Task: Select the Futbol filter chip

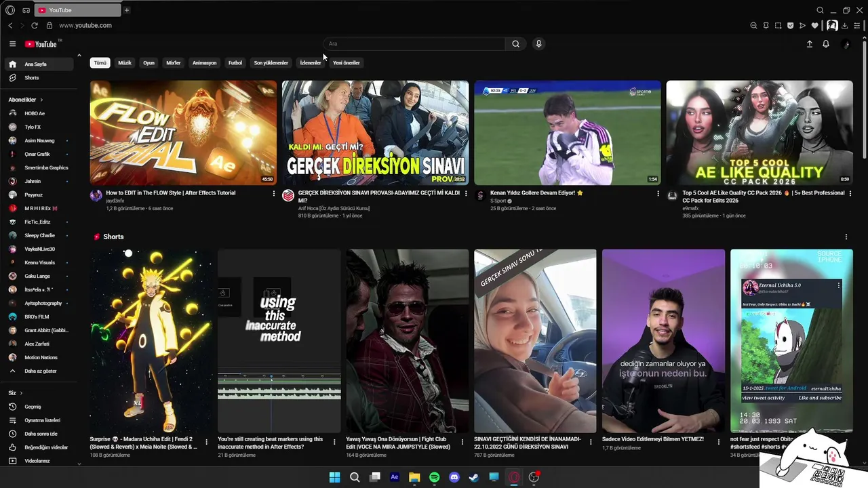Action: tap(235, 63)
